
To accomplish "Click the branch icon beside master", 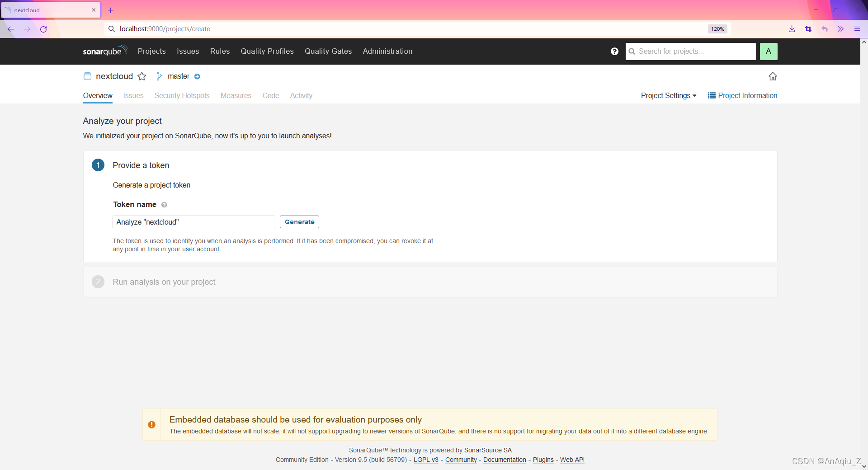I will (x=159, y=76).
